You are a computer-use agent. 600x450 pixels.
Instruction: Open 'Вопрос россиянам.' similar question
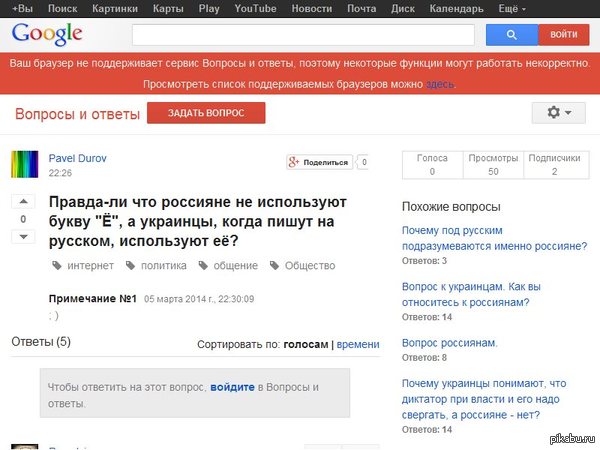click(x=449, y=343)
